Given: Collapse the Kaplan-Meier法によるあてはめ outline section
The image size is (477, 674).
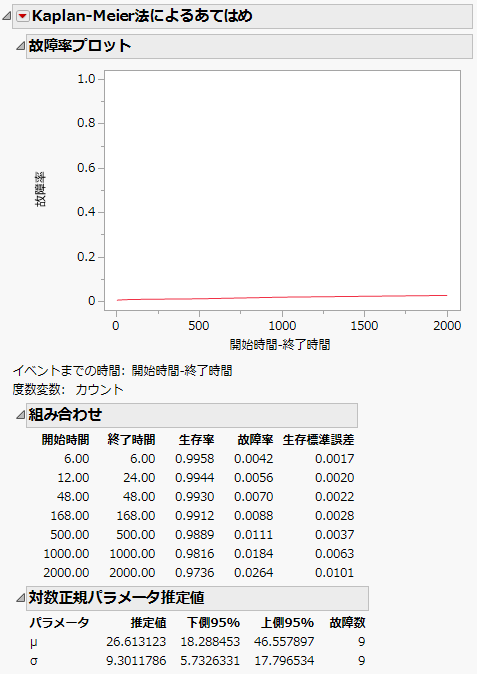Looking at the screenshot, I should pos(6,16).
